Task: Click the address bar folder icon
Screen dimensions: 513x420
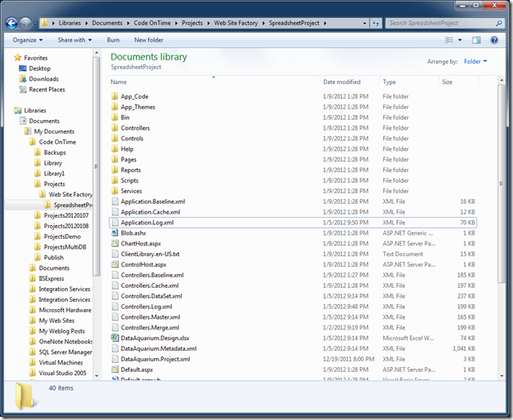Action: [45, 23]
